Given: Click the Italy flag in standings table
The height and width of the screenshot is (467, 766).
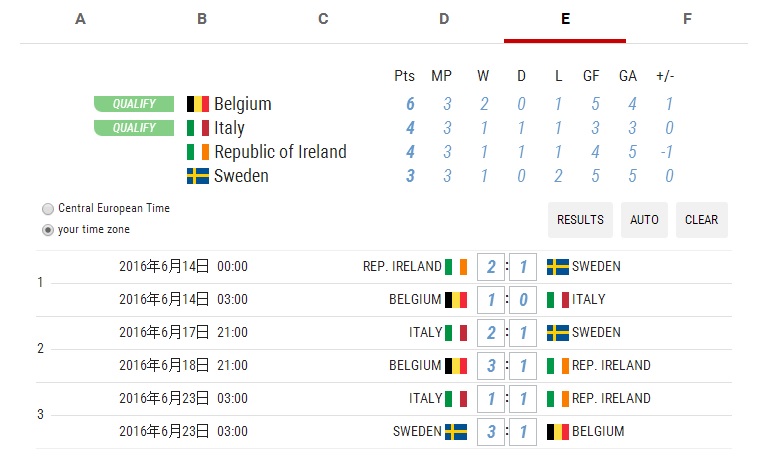Looking at the screenshot, I should point(198,128).
